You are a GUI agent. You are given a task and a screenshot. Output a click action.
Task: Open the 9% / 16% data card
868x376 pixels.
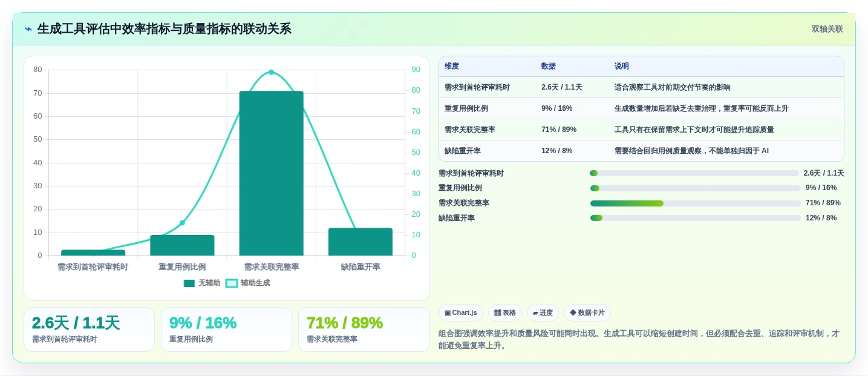226,329
